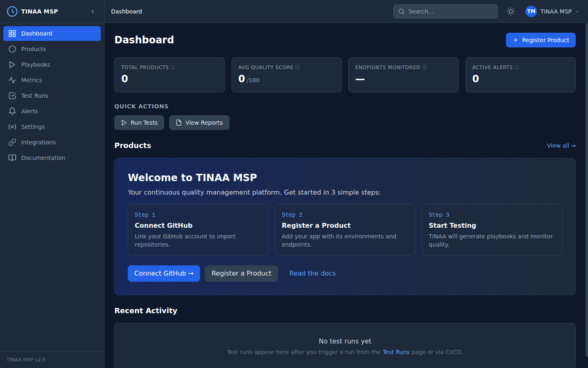Follow the View all products link

coord(561,146)
